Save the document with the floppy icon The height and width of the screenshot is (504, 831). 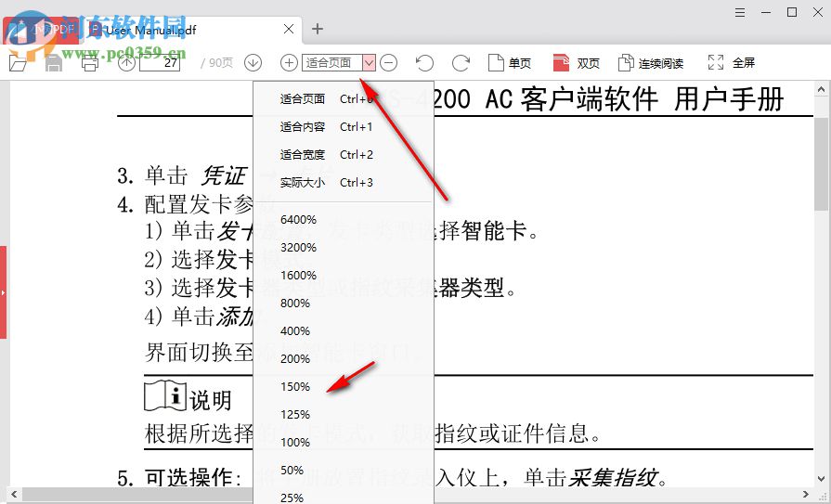(x=54, y=63)
